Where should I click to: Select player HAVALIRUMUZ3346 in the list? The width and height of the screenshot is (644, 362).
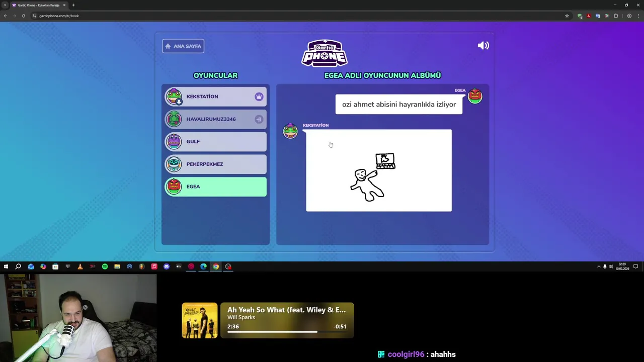coord(215,119)
